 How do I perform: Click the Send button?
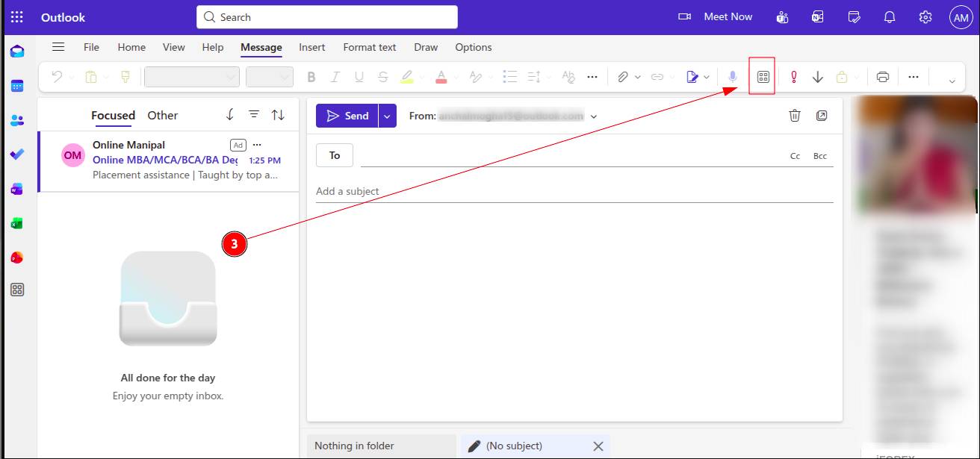pos(348,116)
